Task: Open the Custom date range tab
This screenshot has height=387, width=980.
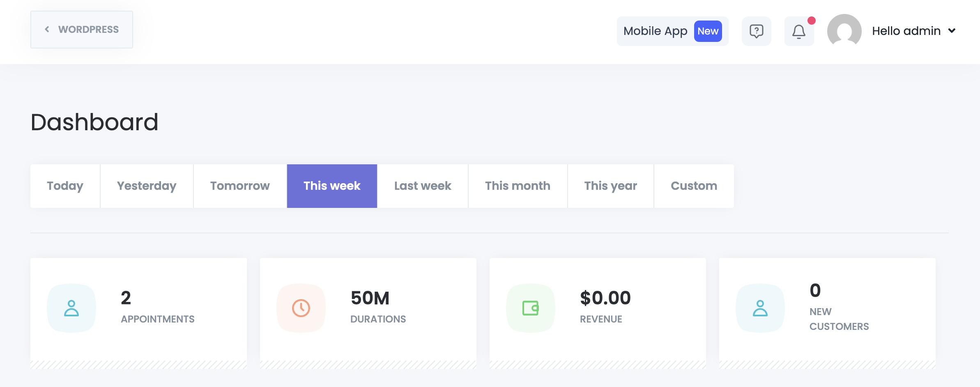Action: pyautogui.click(x=694, y=186)
